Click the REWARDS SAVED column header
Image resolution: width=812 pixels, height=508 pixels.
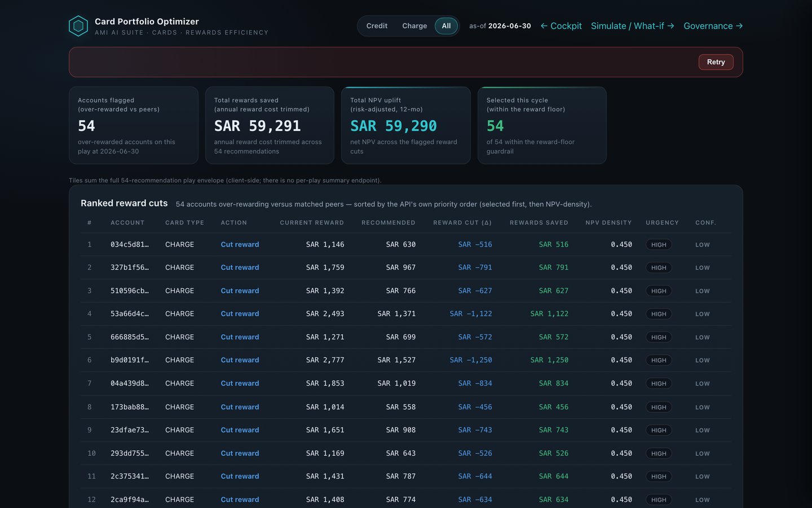point(539,223)
